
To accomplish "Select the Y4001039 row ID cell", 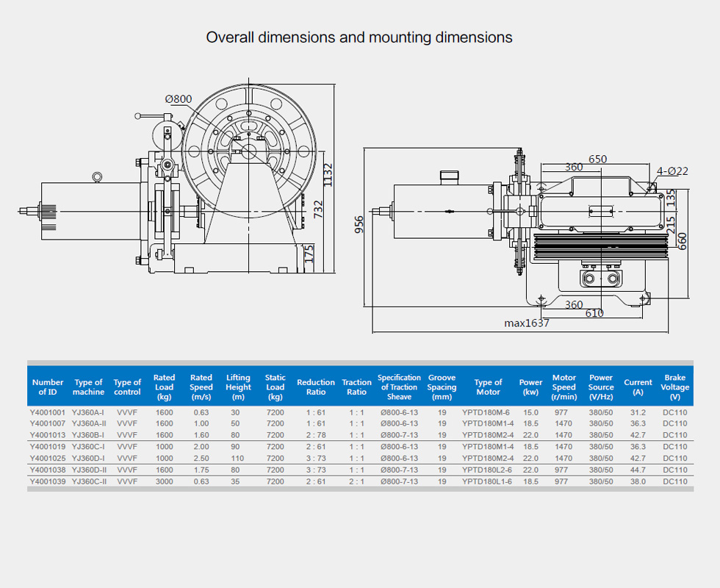I will click(48, 481).
